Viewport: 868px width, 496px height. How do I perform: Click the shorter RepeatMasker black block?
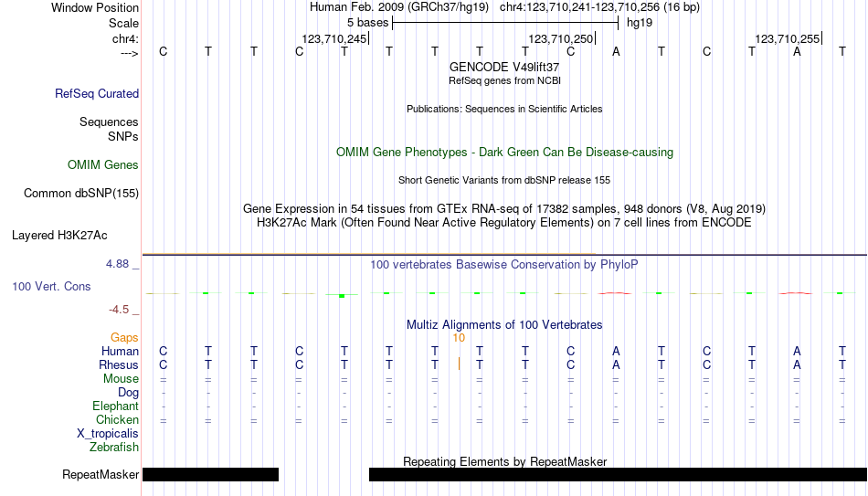coord(210,474)
